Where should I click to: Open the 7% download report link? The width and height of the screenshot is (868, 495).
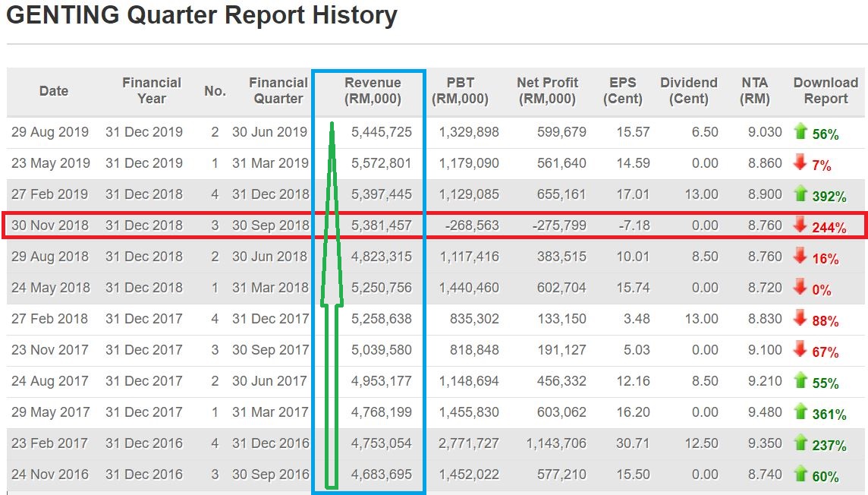822,166
